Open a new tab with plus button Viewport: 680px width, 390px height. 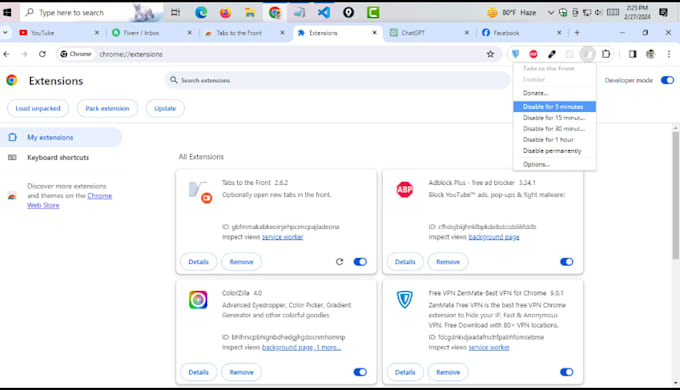[577, 33]
